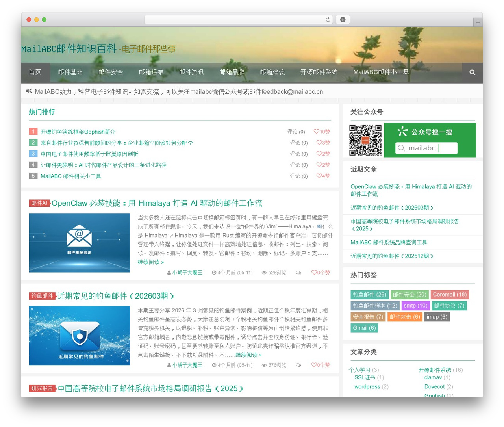Click the 邮件相关资讯 article thumbnail

(x=80, y=243)
